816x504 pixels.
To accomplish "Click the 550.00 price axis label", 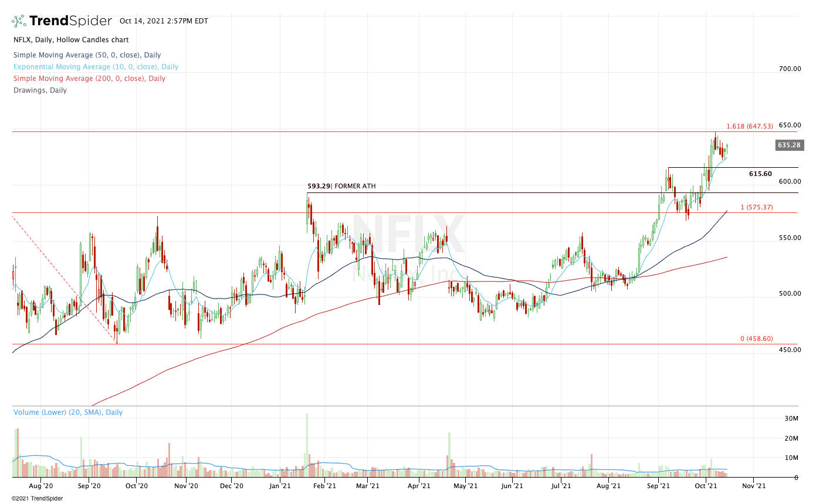I will coord(790,238).
